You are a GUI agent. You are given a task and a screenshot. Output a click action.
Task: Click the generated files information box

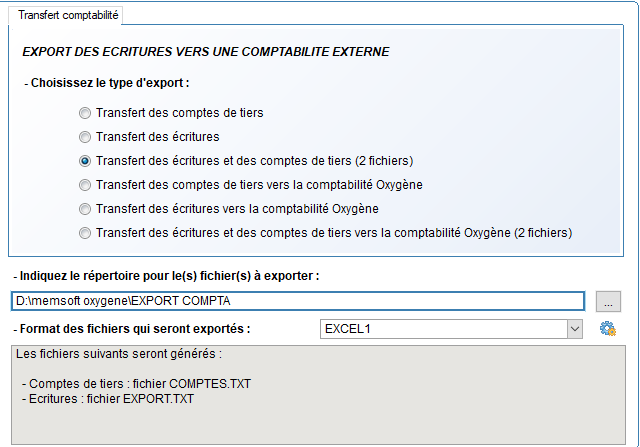click(318, 395)
